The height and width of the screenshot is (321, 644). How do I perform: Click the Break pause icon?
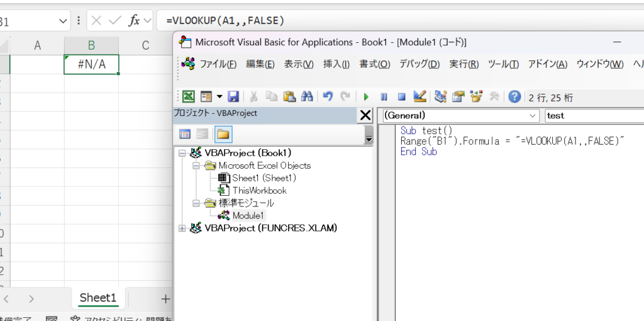click(384, 97)
